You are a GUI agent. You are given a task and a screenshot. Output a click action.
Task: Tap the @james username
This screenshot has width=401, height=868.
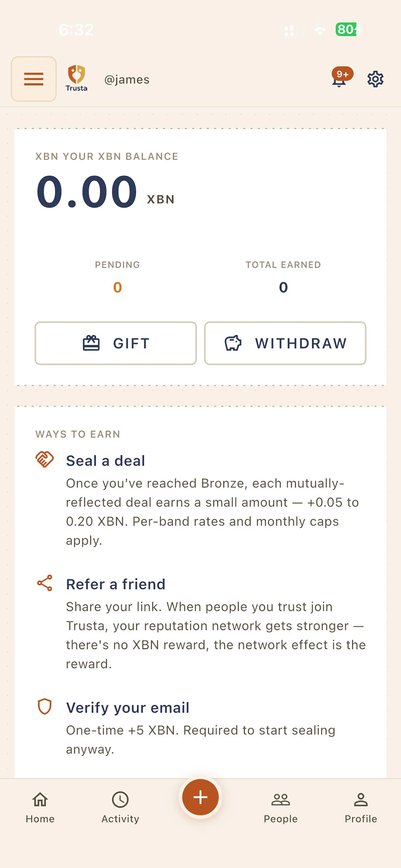tap(127, 79)
